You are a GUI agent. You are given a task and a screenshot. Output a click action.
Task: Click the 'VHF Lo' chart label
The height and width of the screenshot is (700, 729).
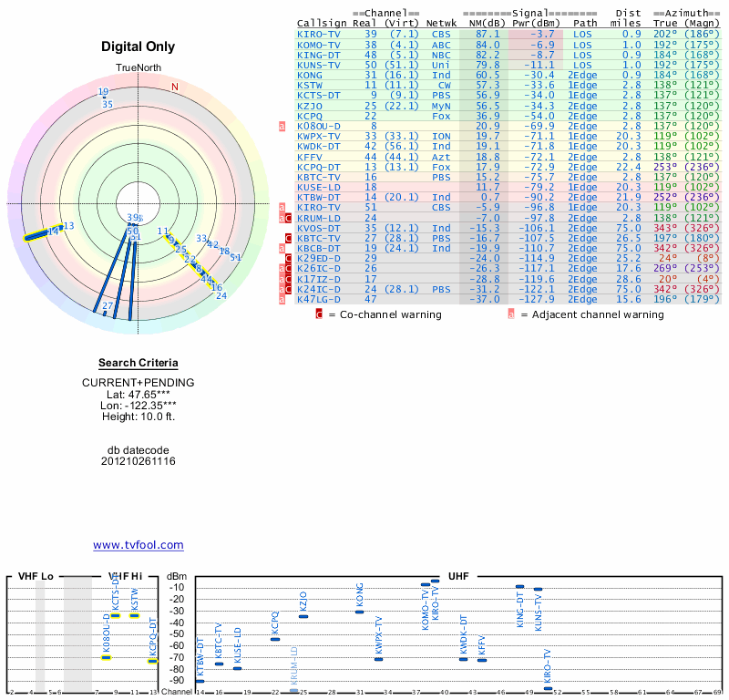pos(36,576)
